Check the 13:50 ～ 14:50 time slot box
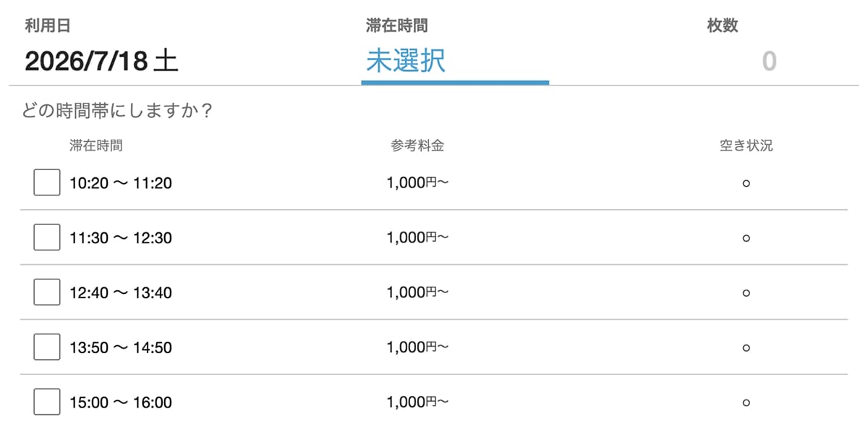This screenshot has height=443, width=868. pyautogui.click(x=47, y=347)
